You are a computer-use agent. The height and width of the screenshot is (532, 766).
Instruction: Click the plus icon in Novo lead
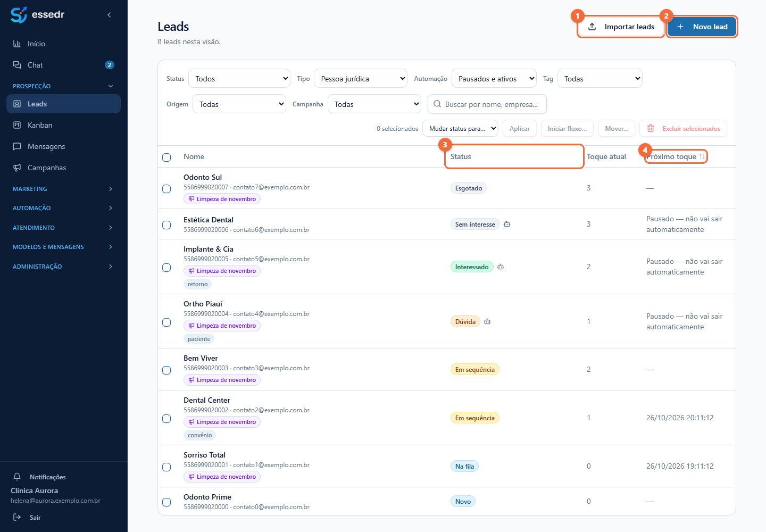(680, 27)
